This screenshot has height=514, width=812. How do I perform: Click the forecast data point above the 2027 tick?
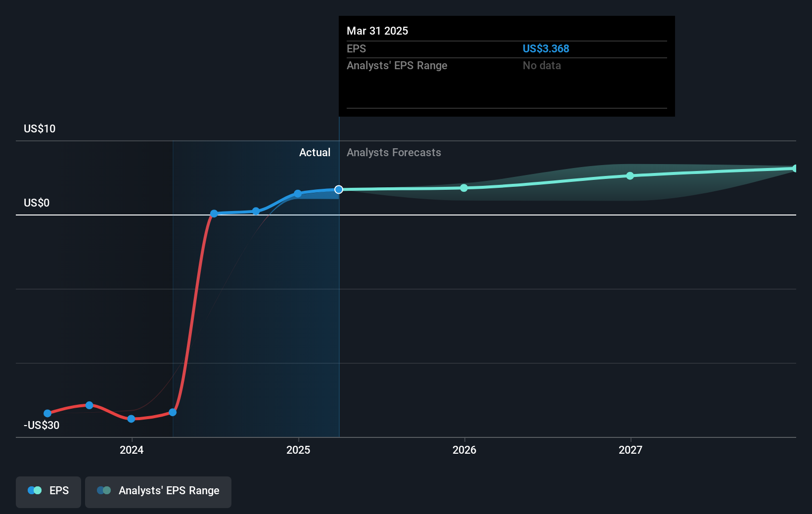point(630,176)
